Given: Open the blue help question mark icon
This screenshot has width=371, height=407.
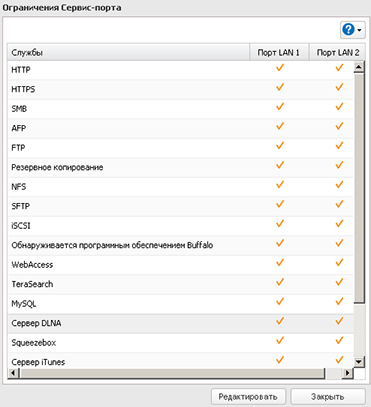Looking at the screenshot, I should coord(348,30).
